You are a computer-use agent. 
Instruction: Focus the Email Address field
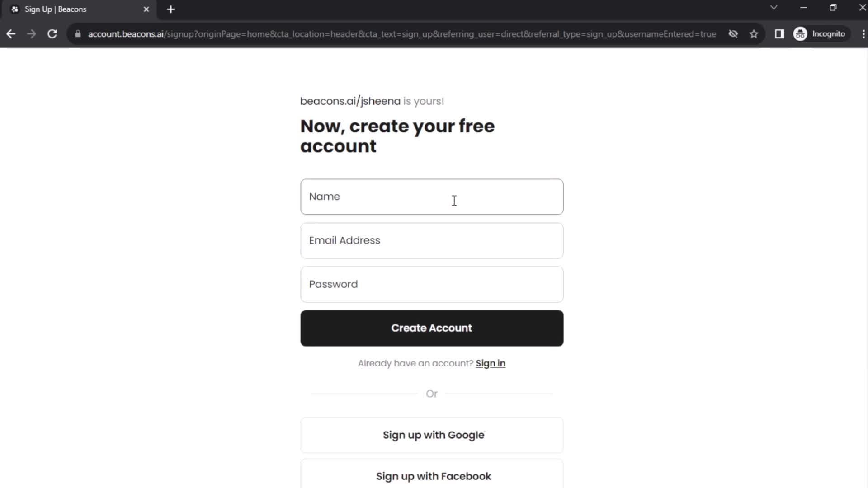pos(432,241)
